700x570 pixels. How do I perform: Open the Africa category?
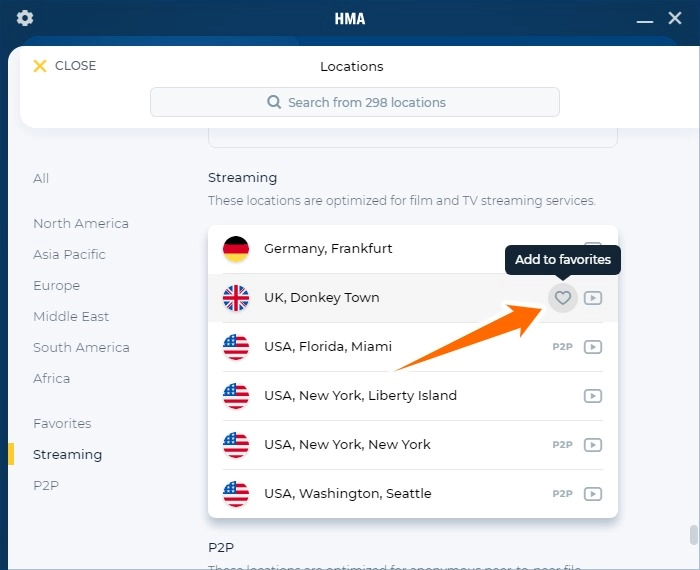(52, 379)
